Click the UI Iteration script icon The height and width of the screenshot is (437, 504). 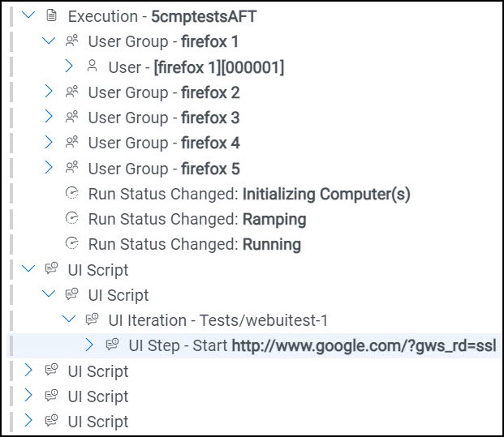92,320
